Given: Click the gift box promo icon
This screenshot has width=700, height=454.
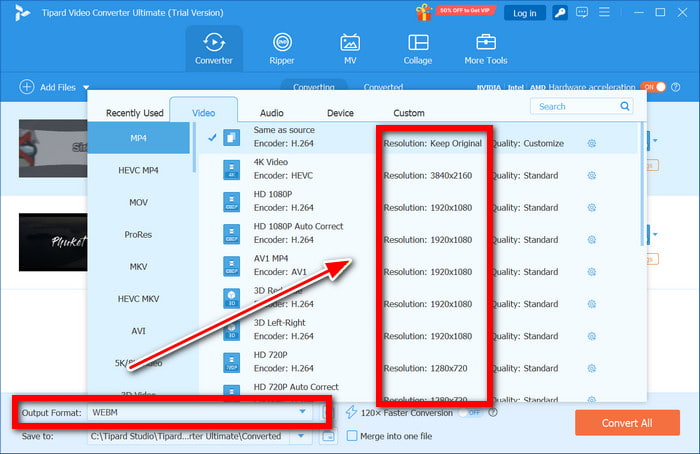Looking at the screenshot, I should (x=424, y=12).
